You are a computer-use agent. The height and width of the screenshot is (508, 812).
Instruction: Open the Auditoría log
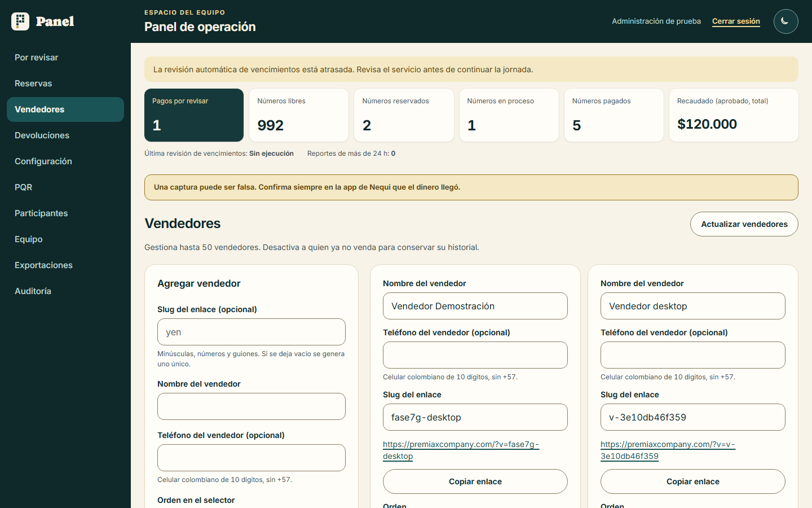pos(65,291)
